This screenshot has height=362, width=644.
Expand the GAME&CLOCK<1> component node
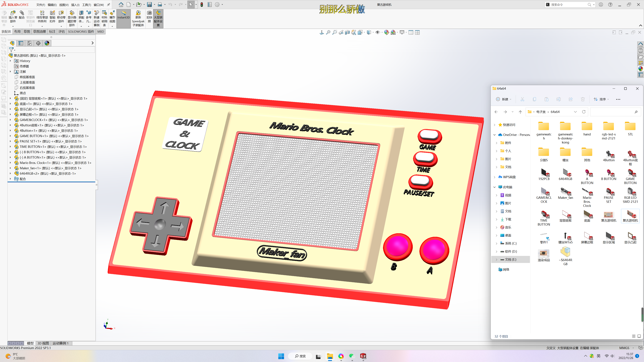coord(10,120)
